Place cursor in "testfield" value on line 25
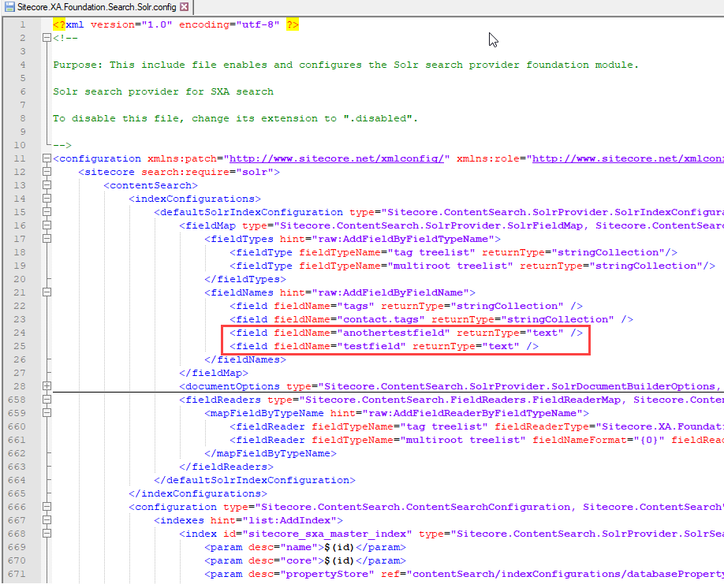 (371, 346)
